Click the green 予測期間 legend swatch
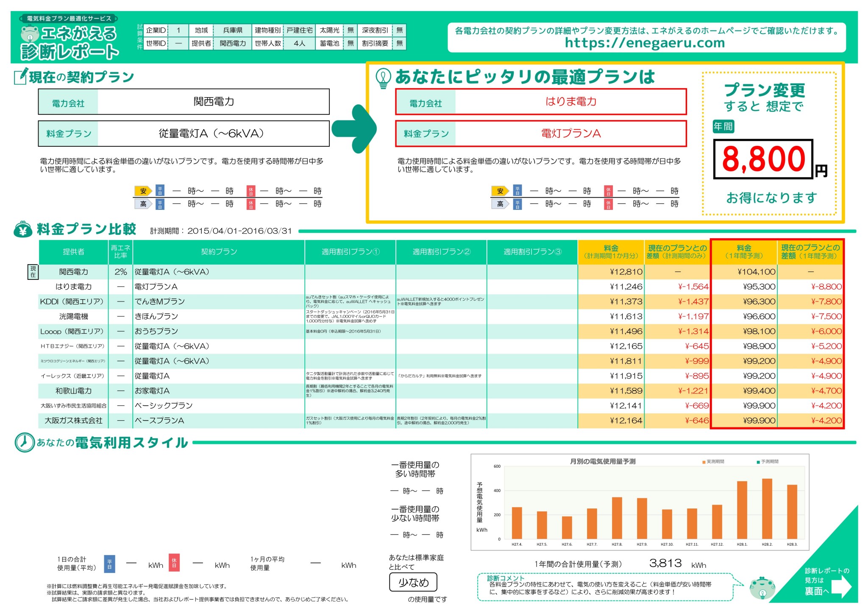The width and height of the screenshot is (868, 614). click(758, 462)
